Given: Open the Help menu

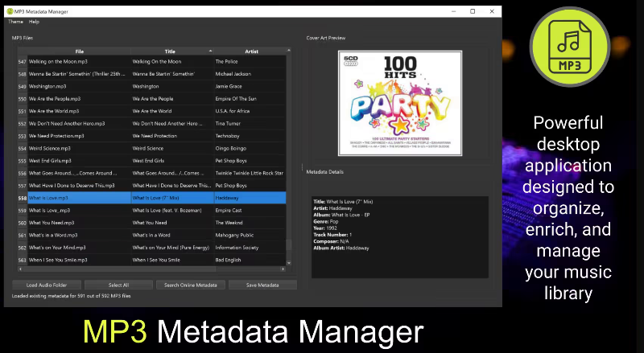Looking at the screenshot, I should 34,22.
